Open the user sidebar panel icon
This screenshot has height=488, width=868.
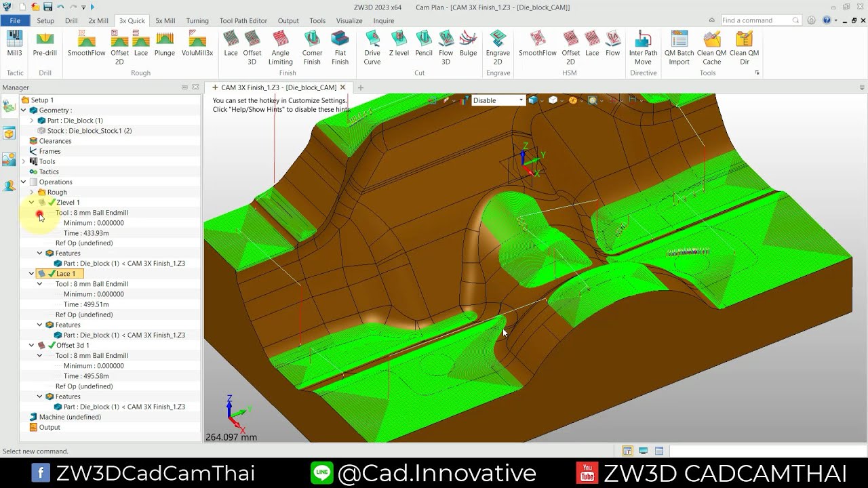[x=9, y=185]
